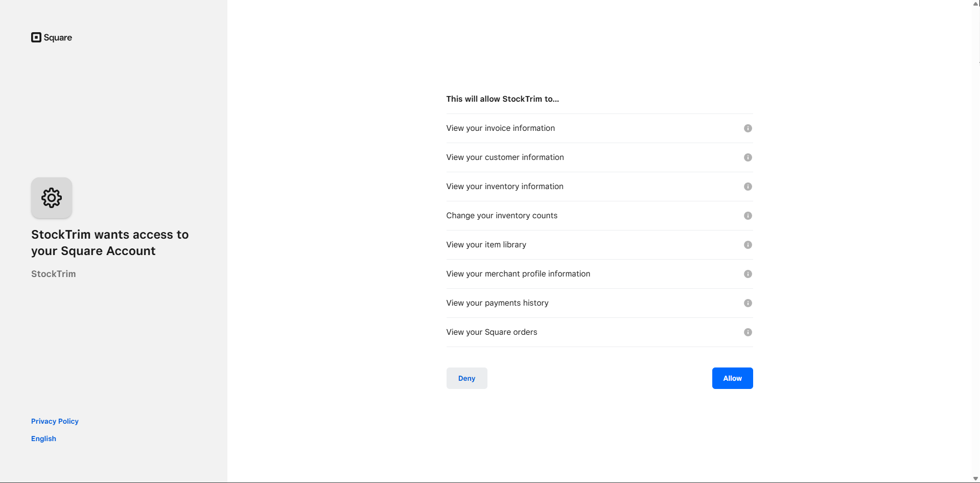Click info icon beside invoice information
980x483 pixels.
(x=748, y=128)
